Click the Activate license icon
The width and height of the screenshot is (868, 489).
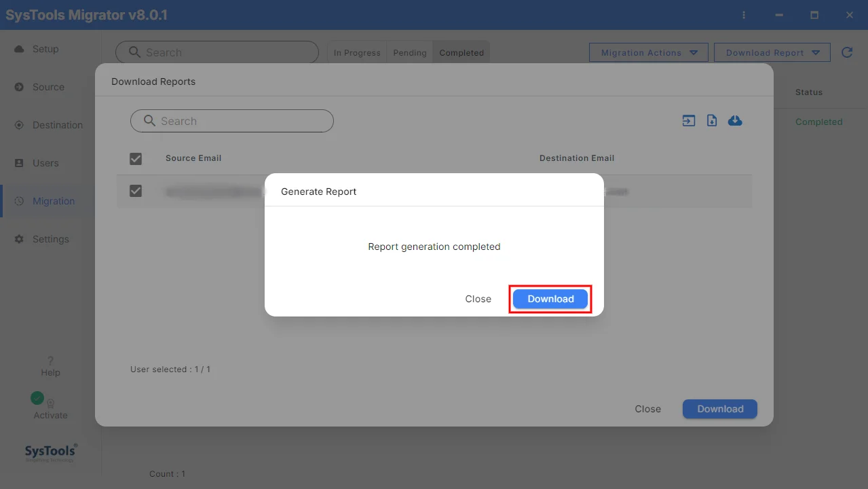[50, 403]
